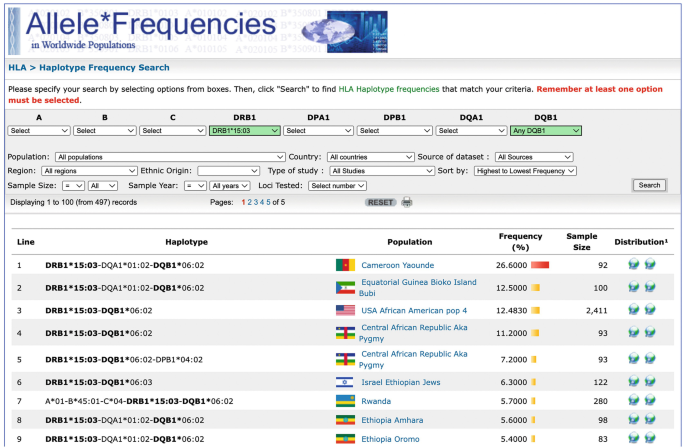This screenshot has height=448, width=685.
Task: Click the red frequency bar for Cameroon
Action: (x=540, y=265)
